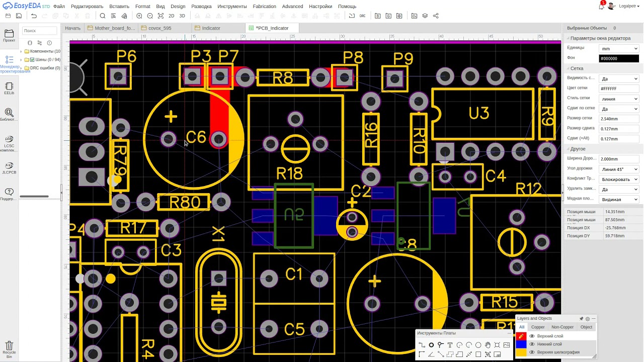Screen dimensions: 644x362
Task: Select the blue Нижний слой color swatch
Action: click(x=521, y=344)
